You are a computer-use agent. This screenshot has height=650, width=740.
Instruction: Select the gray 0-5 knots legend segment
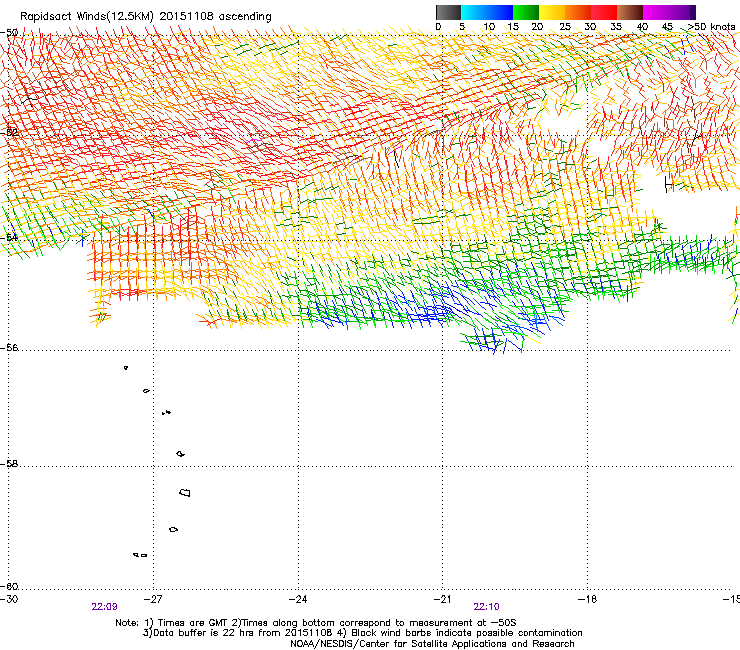(x=448, y=12)
